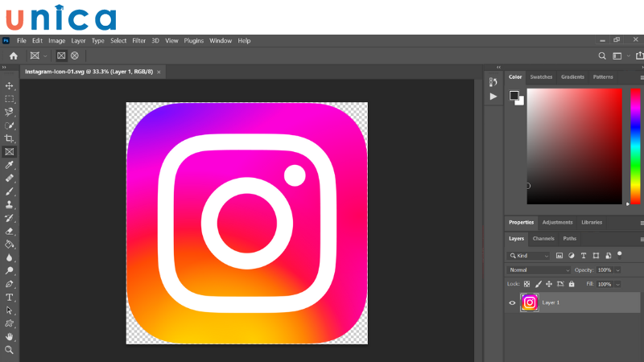Screen dimensions: 644x362
Task: Lock all layer attributes
Action: coord(572,284)
